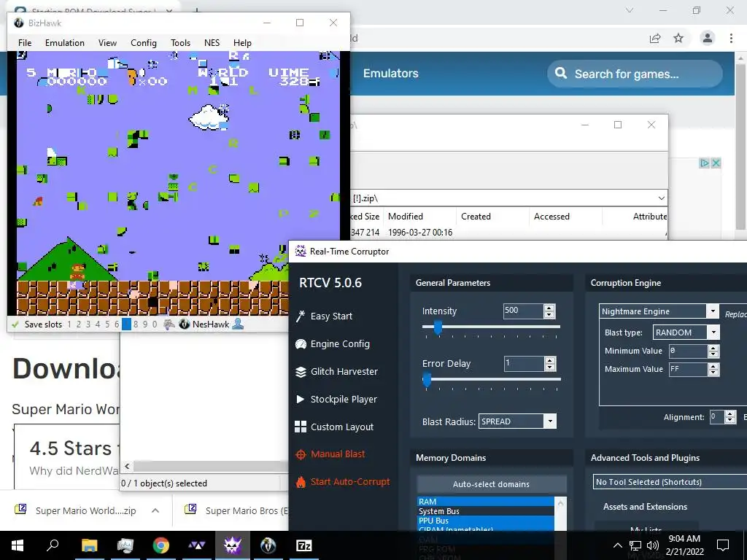
Task: Toggle System Bus memory domain
Action: click(485, 511)
